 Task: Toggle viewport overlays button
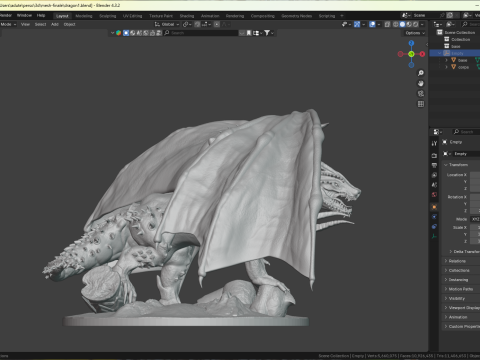[x=372, y=24]
